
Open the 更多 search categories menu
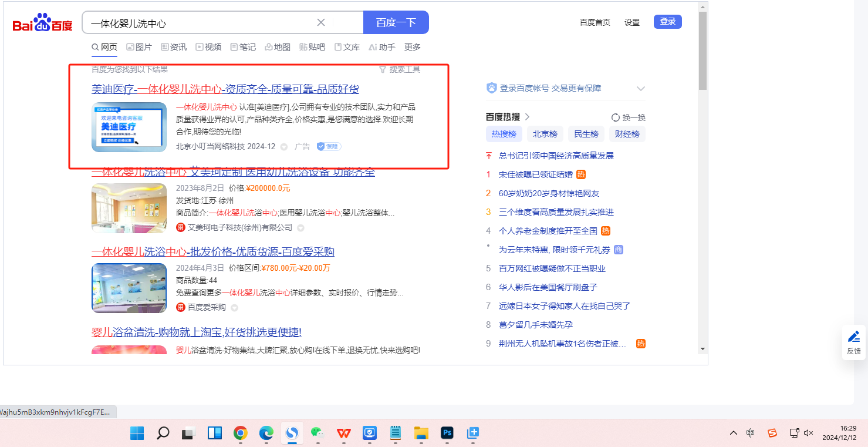(412, 47)
